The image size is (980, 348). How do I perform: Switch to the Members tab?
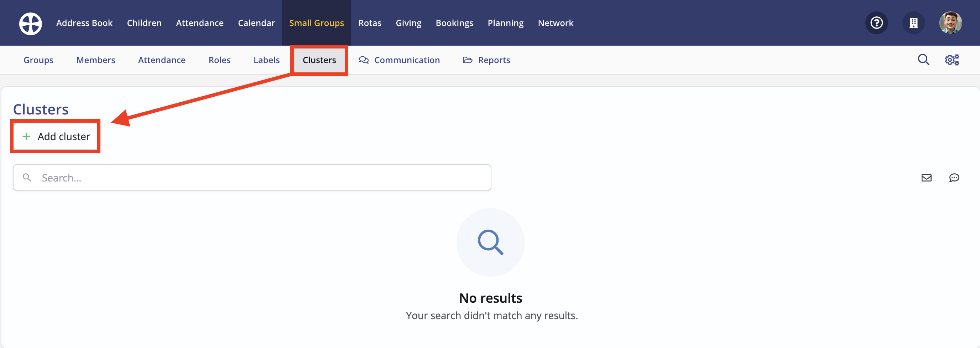[x=96, y=60]
